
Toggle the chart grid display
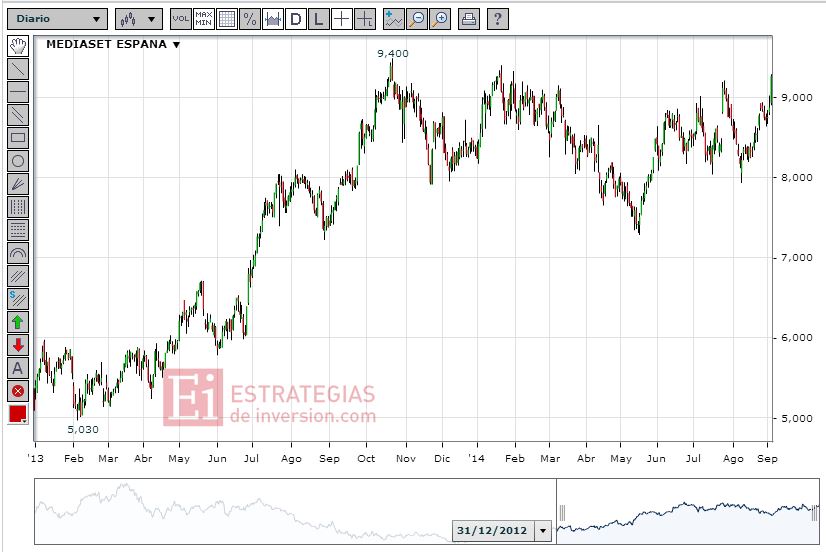click(227, 19)
